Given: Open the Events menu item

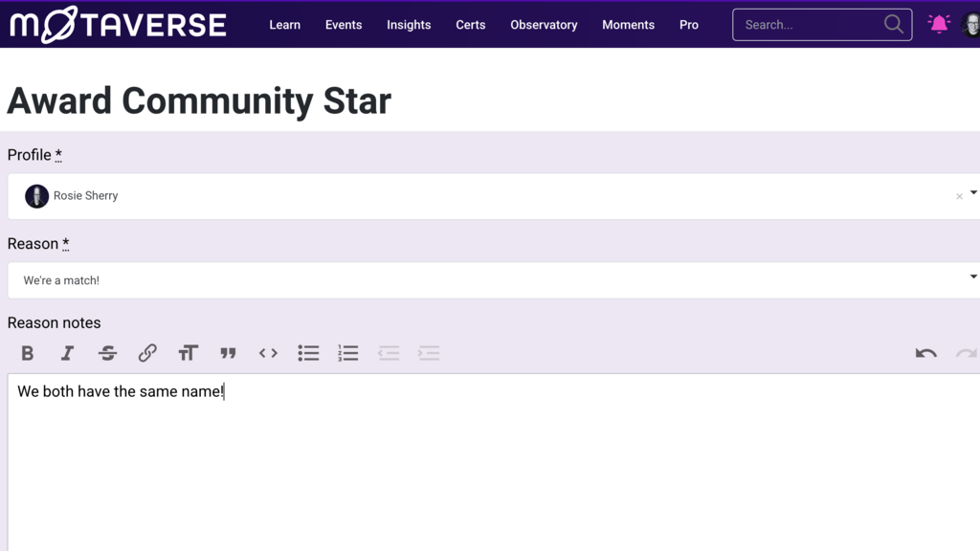Looking at the screenshot, I should 343,25.
